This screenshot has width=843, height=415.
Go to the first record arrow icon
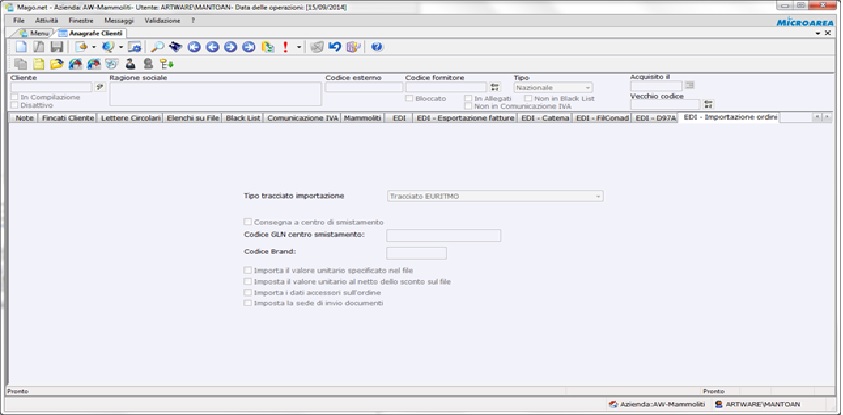(x=194, y=47)
